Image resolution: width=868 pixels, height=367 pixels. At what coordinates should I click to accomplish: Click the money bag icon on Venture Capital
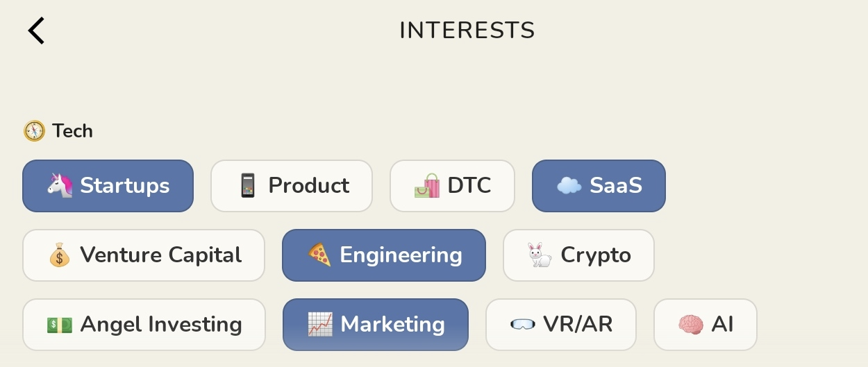(x=60, y=255)
